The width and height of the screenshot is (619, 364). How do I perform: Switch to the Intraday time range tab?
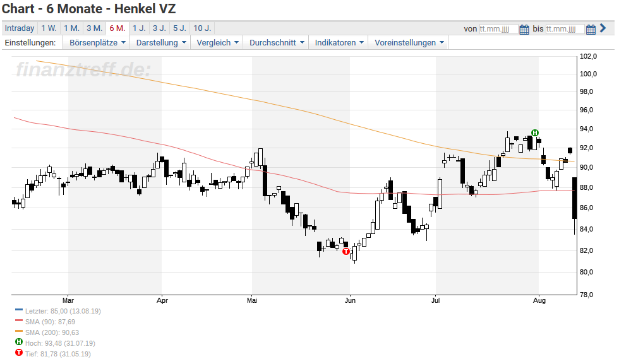(x=20, y=28)
